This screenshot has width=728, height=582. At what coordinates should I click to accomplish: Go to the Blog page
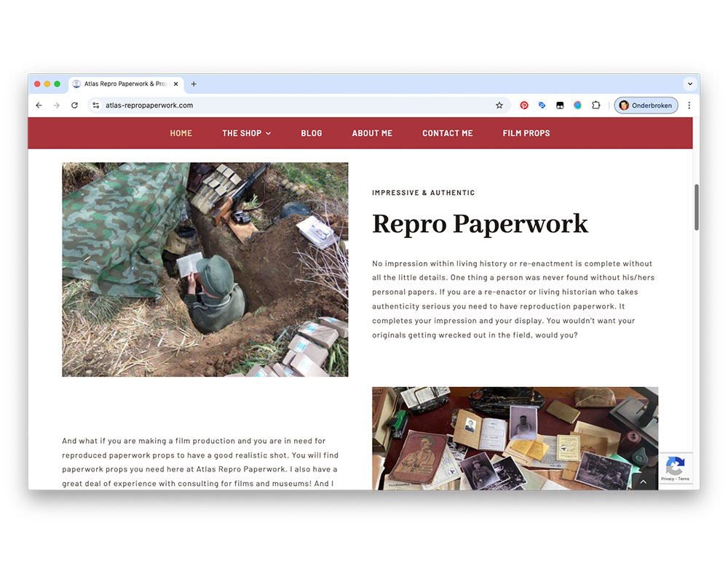(312, 133)
